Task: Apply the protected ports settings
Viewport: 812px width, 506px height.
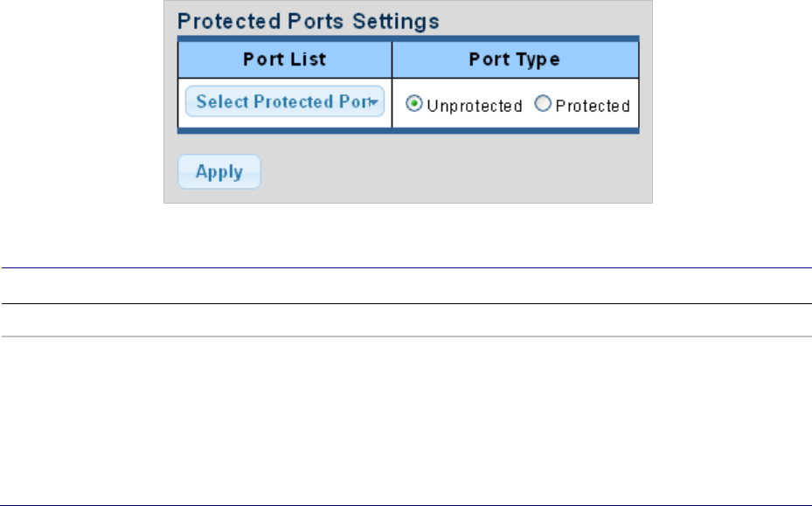Action: (x=219, y=172)
